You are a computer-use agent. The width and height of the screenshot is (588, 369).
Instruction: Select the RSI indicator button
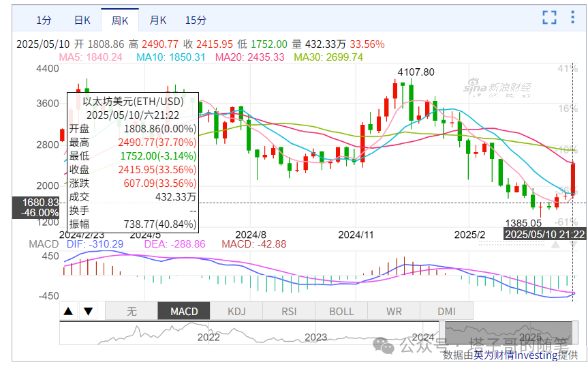click(289, 311)
